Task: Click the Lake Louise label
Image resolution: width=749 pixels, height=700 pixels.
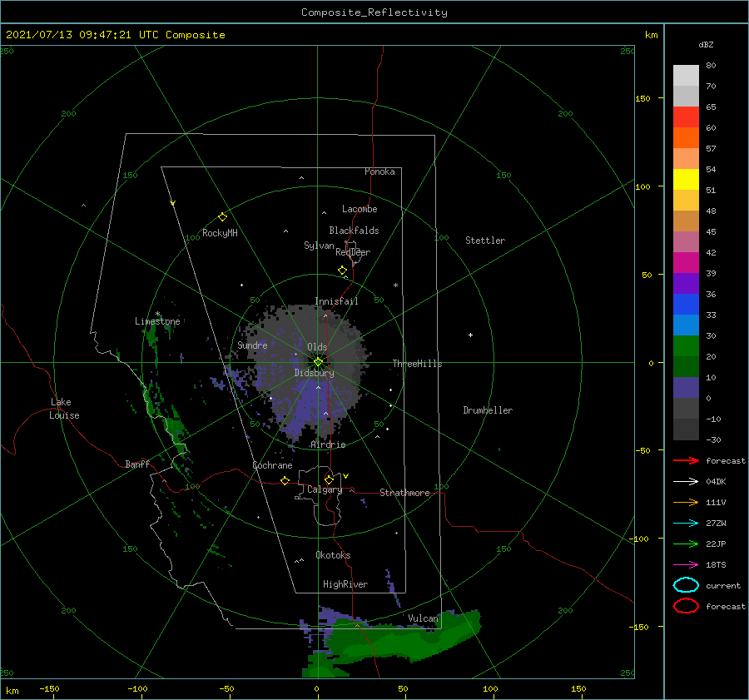Action: tap(64, 409)
